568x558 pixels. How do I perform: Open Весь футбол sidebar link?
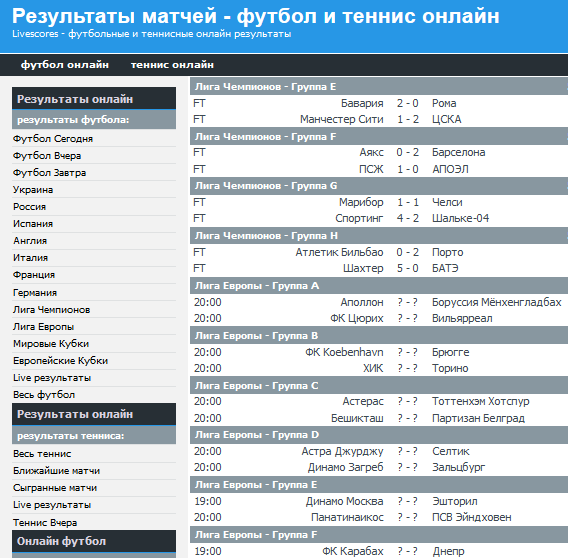(x=44, y=395)
